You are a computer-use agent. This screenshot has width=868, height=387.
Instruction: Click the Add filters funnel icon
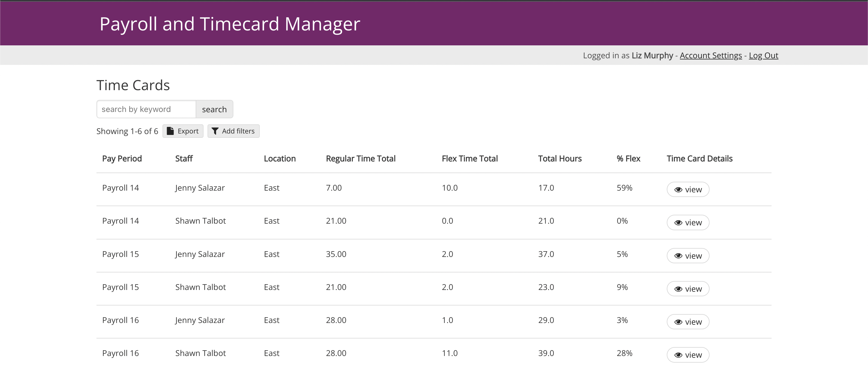[215, 131]
